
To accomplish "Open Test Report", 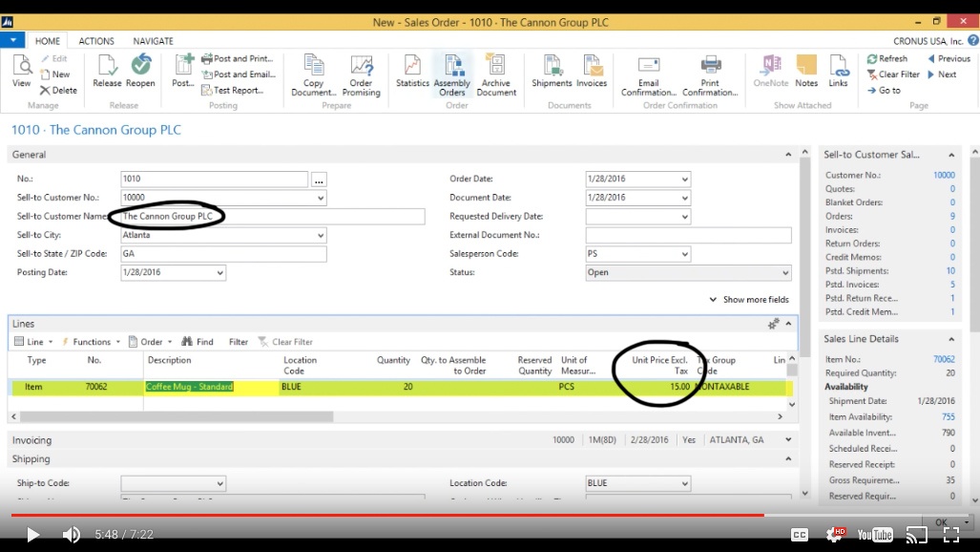I will pos(232,90).
